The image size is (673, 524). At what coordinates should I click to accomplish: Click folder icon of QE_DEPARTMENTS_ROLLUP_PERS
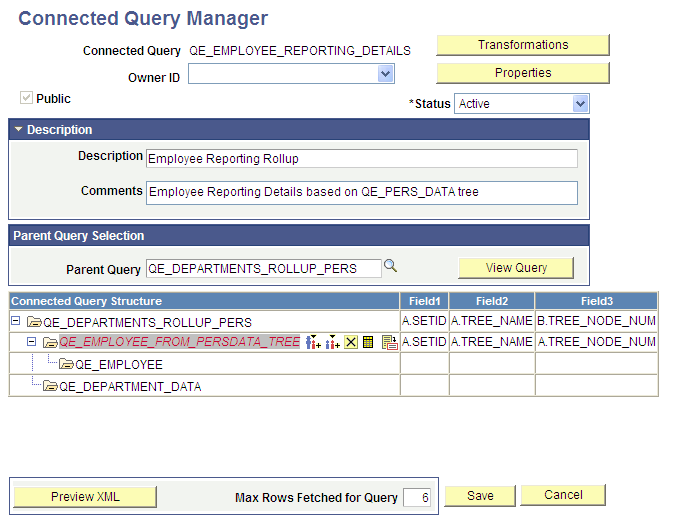pos(34,322)
